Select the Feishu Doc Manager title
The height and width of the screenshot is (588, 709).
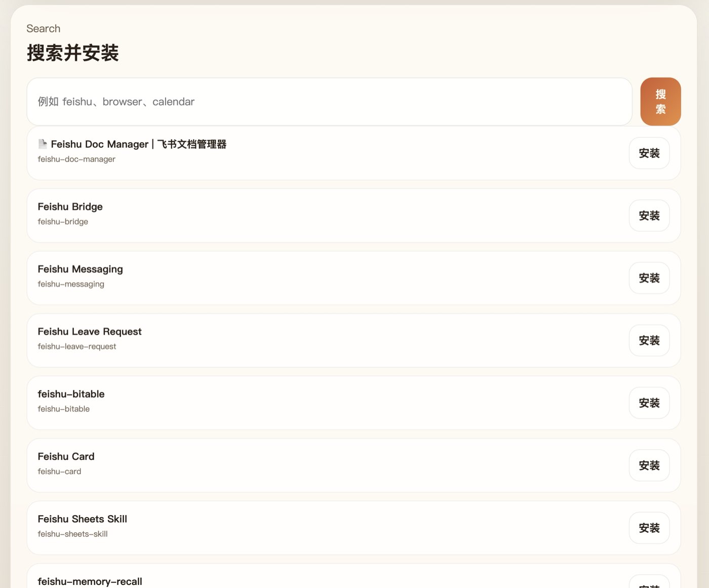point(139,144)
